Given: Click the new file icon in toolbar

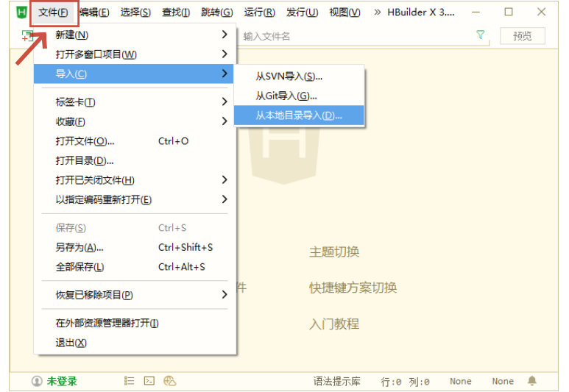Looking at the screenshot, I should [26, 37].
